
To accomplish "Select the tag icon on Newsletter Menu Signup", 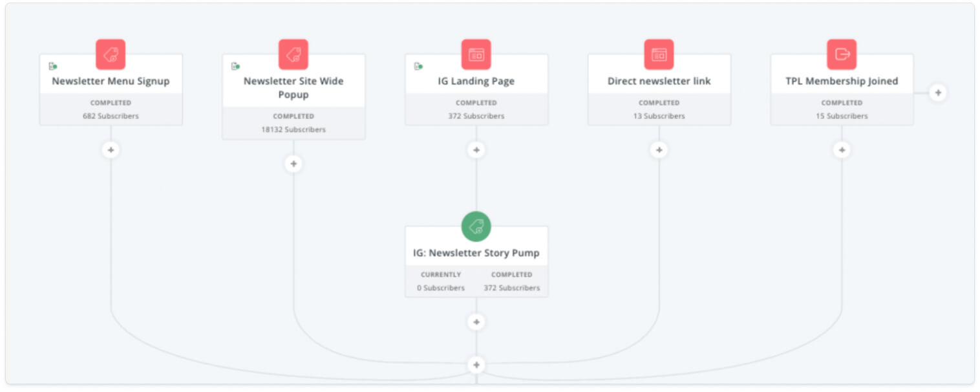I will (x=111, y=54).
